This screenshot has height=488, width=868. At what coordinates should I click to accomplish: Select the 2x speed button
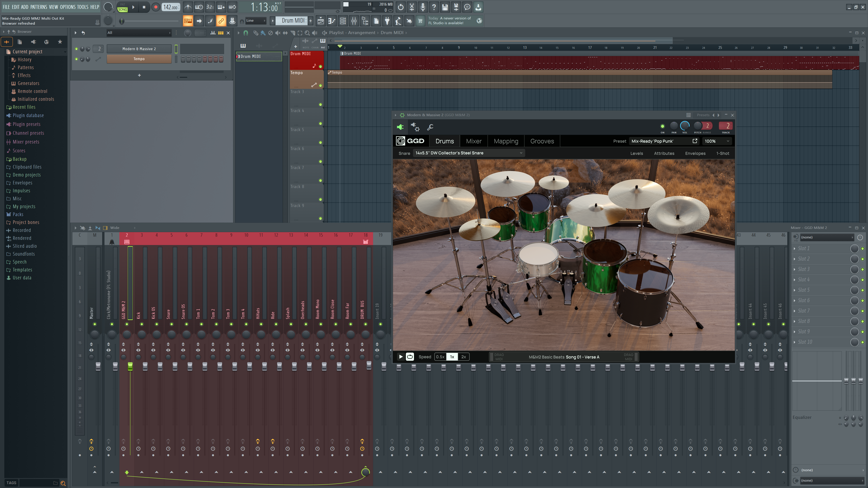463,357
